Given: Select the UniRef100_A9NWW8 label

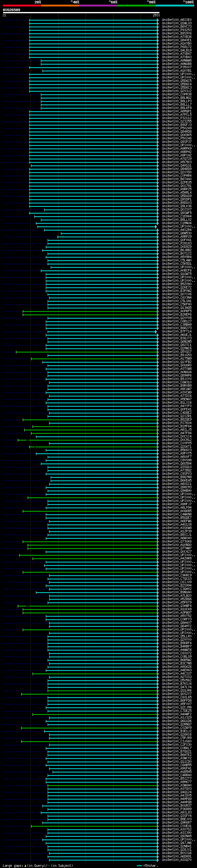Looking at the screenshot, I should click(x=177, y=61).
